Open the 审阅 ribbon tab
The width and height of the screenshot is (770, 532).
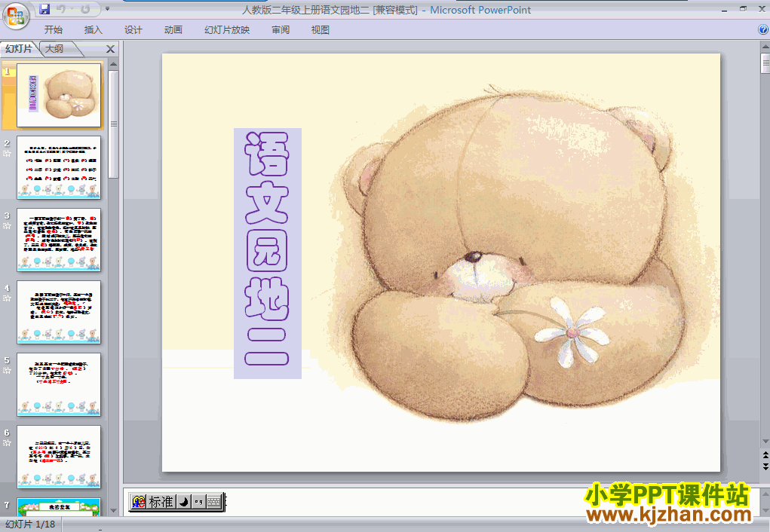(x=281, y=30)
